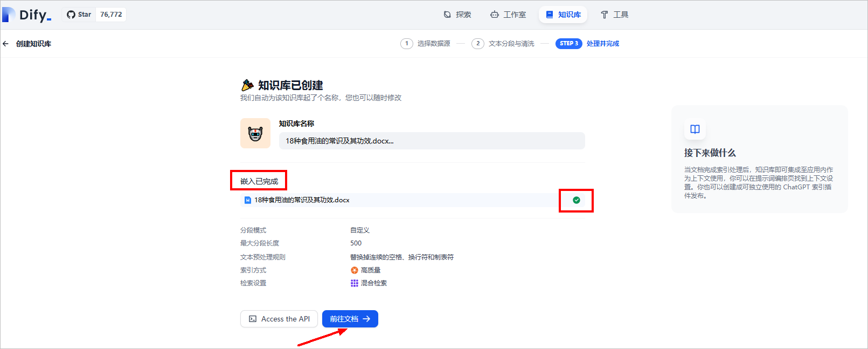Click the knowledge base robot avatar icon

(x=255, y=133)
